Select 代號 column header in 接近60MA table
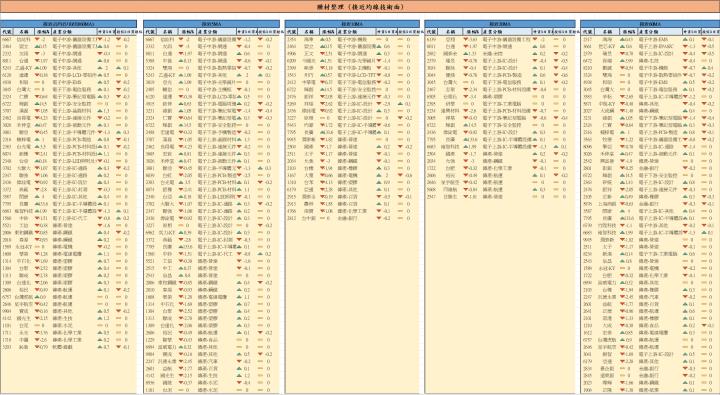720x395 pixels. pos(587,32)
